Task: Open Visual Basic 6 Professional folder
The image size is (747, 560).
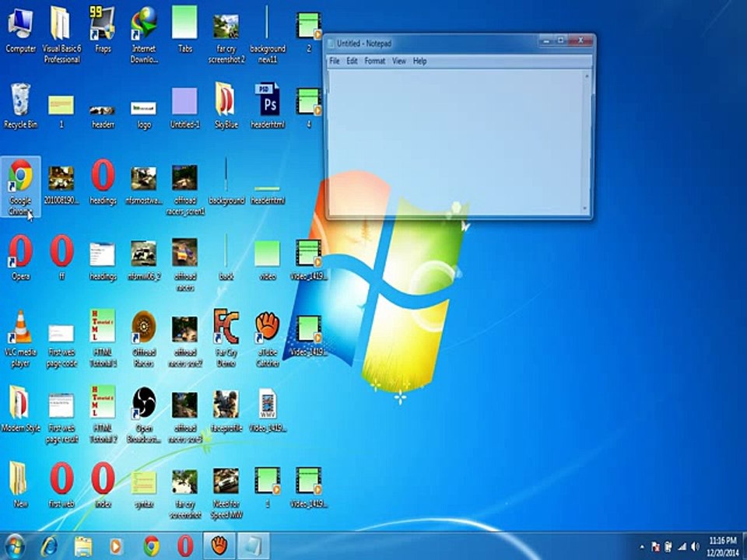Action: click(x=61, y=34)
